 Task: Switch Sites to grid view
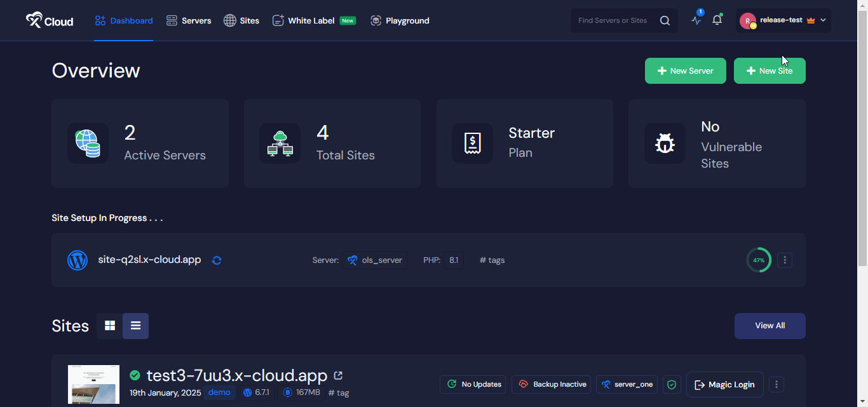pyautogui.click(x=110, y=326)
